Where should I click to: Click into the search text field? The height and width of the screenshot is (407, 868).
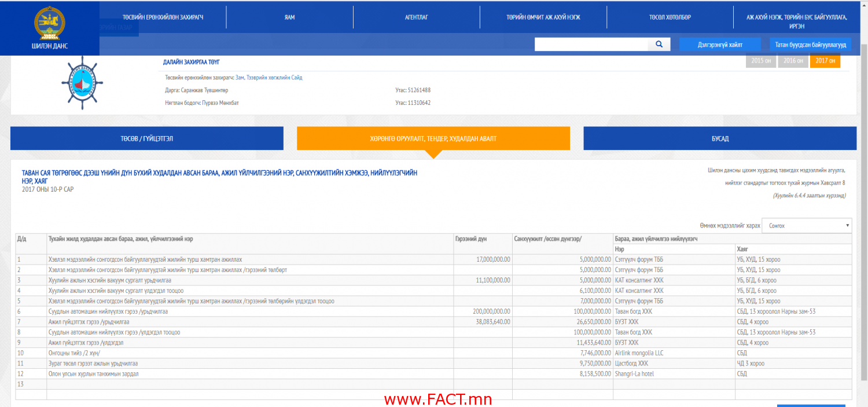click(x=590, y=45)
